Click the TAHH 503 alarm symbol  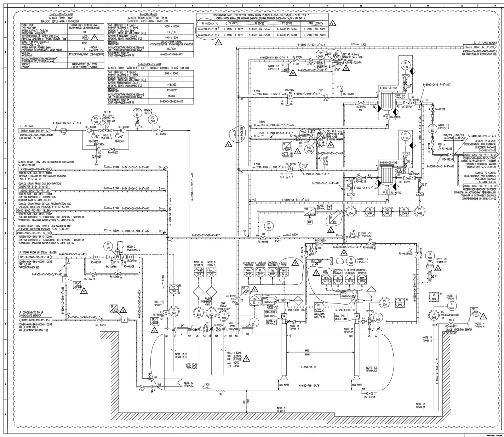[x=199, y=272]
